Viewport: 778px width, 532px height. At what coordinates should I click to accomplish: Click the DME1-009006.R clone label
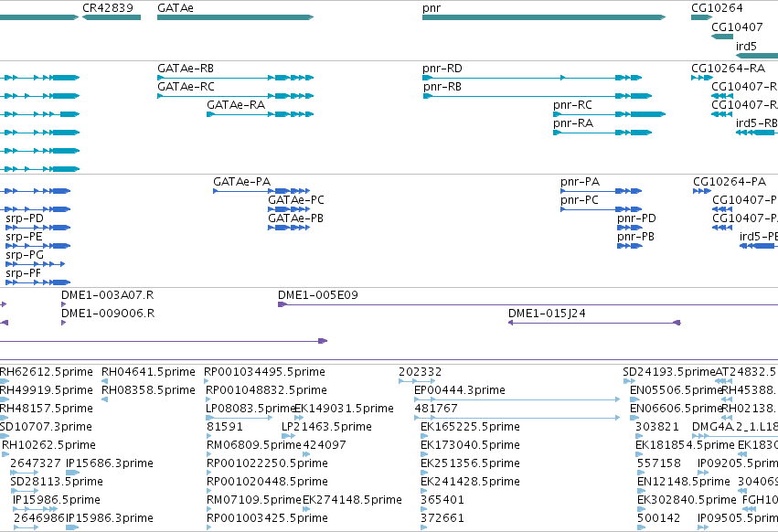pyautogui.click(x=108, y=314)
